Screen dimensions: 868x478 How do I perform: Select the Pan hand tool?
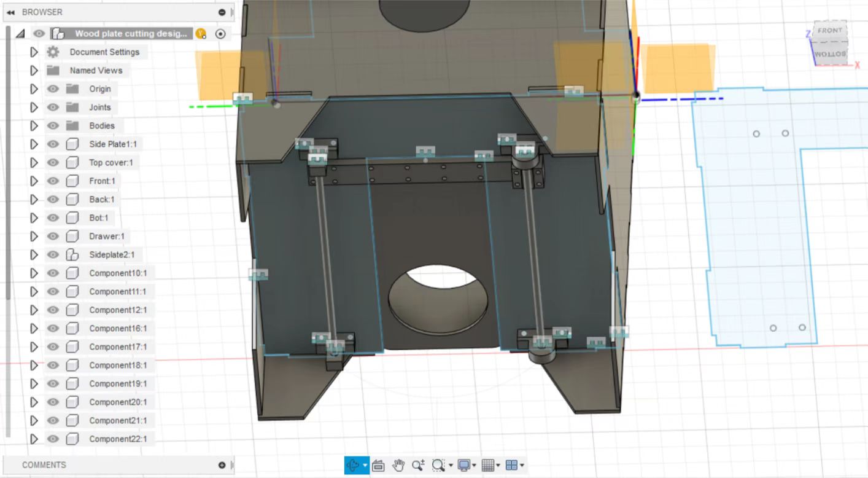tap(398, 465)
